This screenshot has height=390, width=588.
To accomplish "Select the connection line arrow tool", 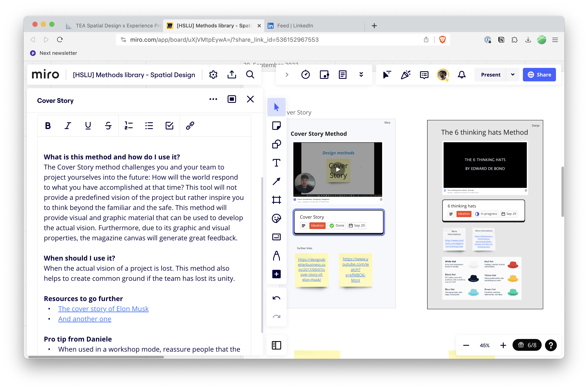I will coord(276,181).
